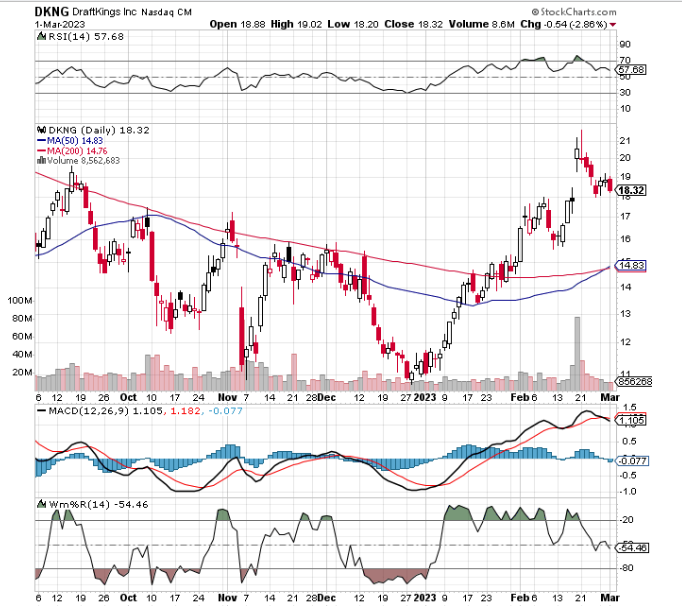Image resolution: width=682 pixels, height=606 pixels.
Task: Click the DKNG (Daily) candlestick legend icon
Action: 42,130
